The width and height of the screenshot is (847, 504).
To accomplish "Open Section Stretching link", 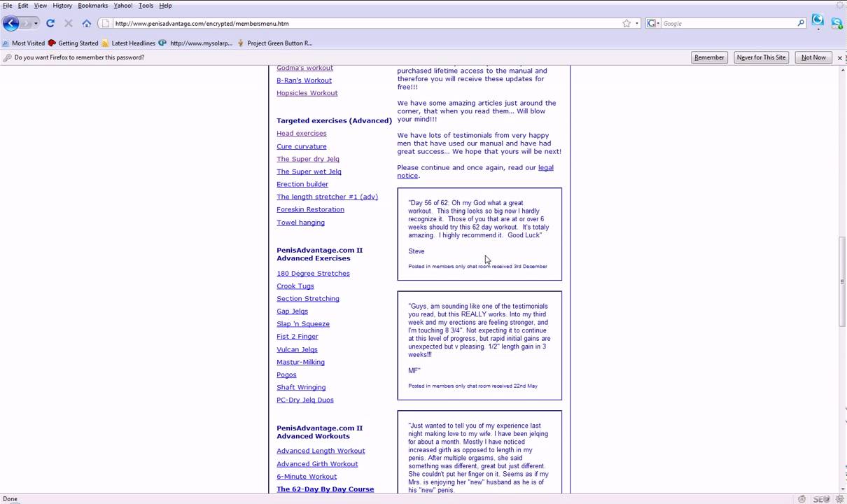I will pos(307,299).
